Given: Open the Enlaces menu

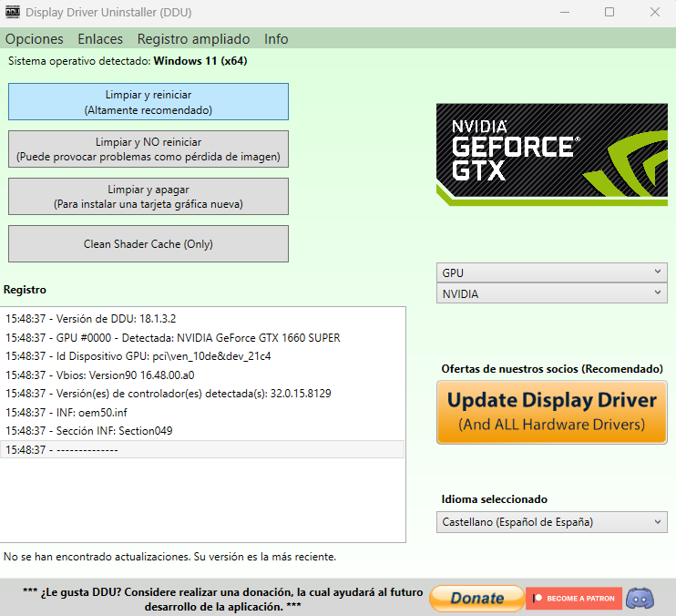Looking at the screenshot, I should click(x=100, y=39).
